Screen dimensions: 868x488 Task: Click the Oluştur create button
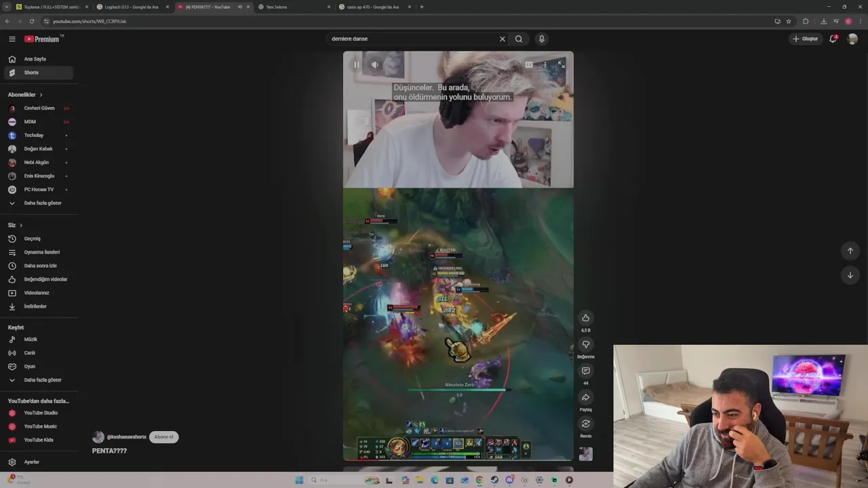click(806, 39)
